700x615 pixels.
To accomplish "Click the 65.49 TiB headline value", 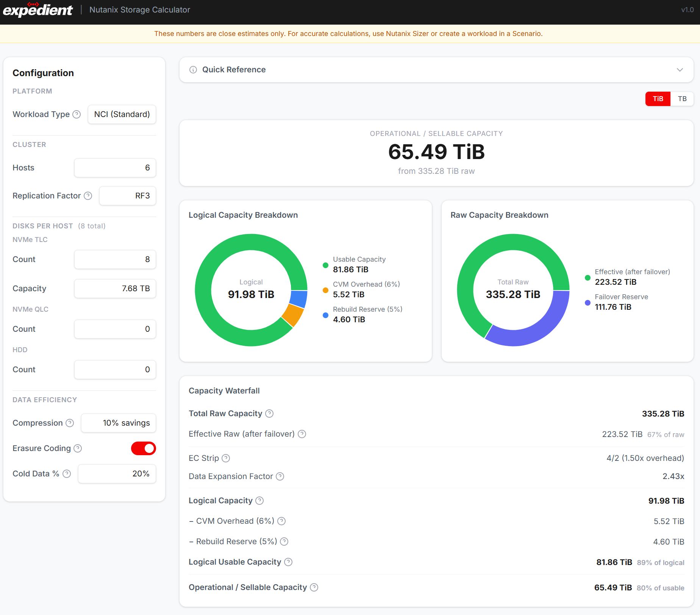I will point(436,152).
